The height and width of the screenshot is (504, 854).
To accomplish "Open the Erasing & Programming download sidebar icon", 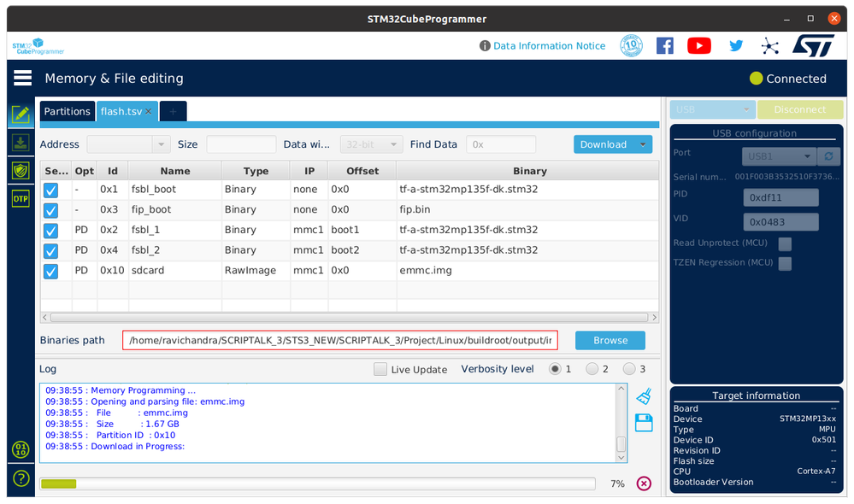I will tap(21, 143).
